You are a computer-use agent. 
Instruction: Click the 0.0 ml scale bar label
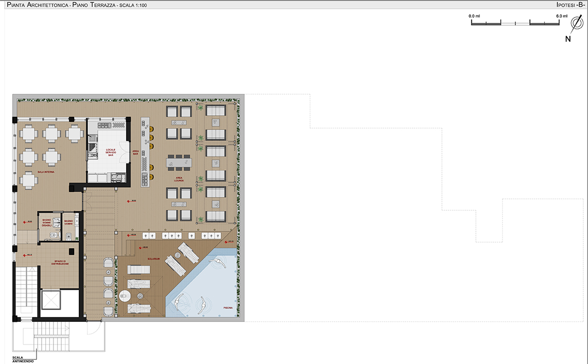pos(474,16)
